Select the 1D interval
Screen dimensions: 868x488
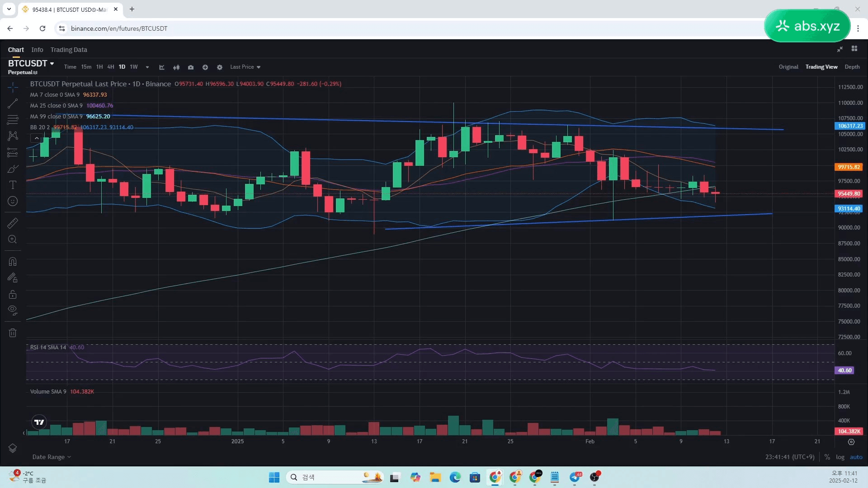click(122, 67)
